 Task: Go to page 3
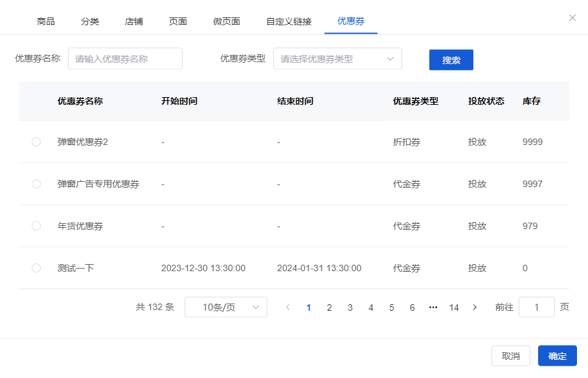(350, 307)
